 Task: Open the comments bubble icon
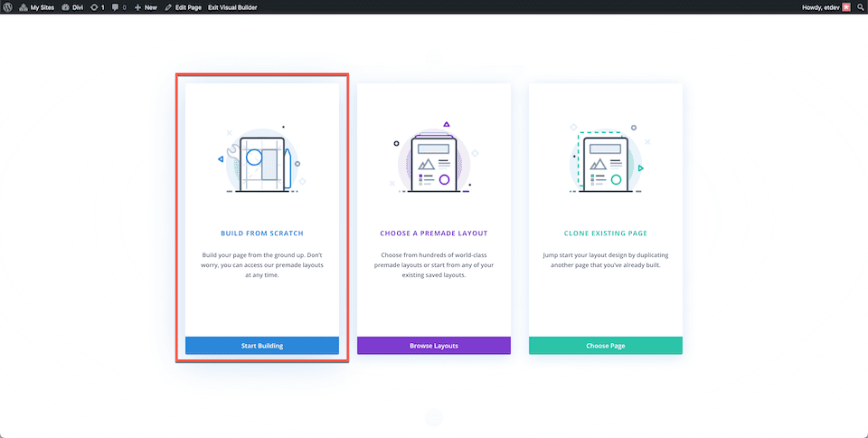tap(119, 7)
